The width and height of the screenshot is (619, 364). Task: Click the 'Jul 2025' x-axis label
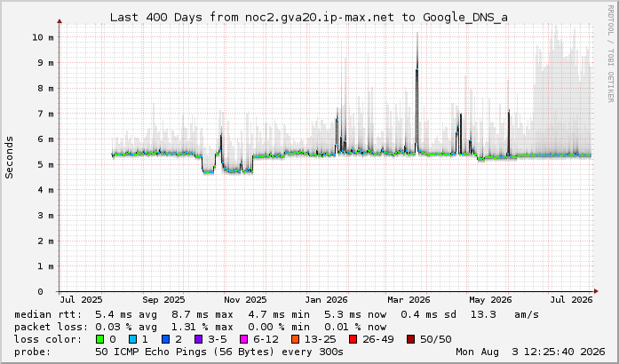point(81,300)
